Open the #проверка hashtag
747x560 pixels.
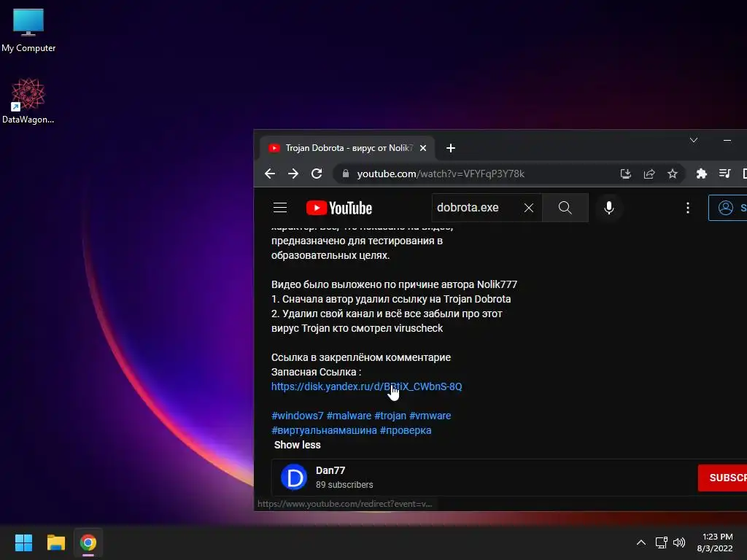[406, 430]
